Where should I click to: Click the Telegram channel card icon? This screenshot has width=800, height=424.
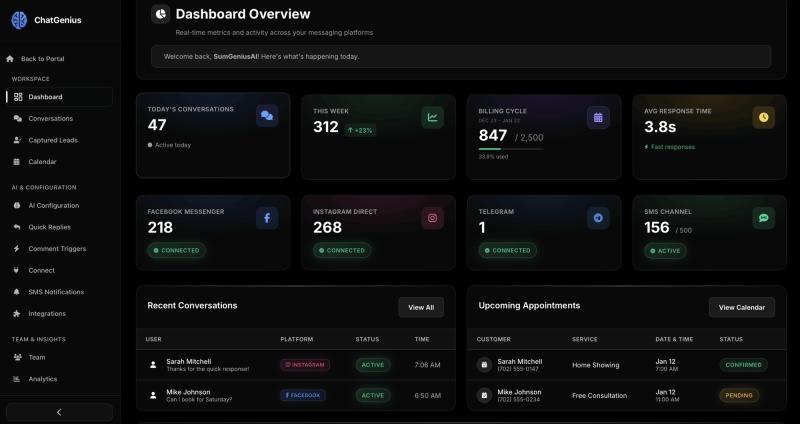click(x=598, y=217)
